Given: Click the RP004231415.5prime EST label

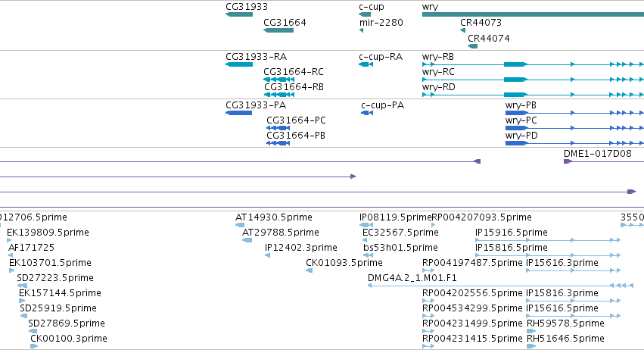Looking at the screenshot, I should (472, 339).
